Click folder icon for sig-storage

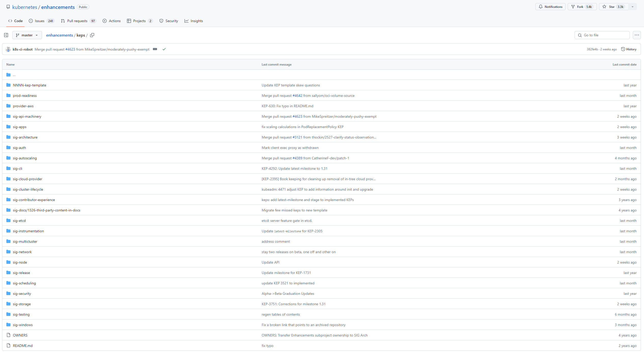pyautogui.click(x=8, y=304)
